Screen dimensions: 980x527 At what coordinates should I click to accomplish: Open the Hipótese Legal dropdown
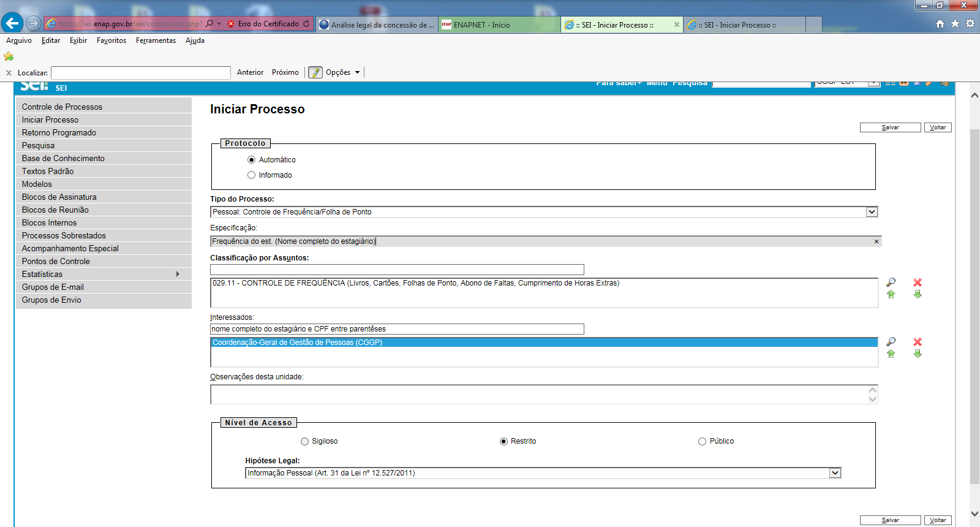[835, 473]
